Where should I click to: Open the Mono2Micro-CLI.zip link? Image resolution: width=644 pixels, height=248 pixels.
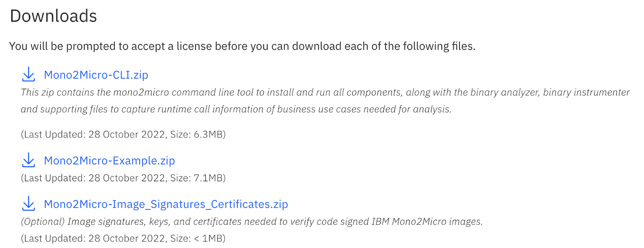pyautogui.click(x=96, y=75)
